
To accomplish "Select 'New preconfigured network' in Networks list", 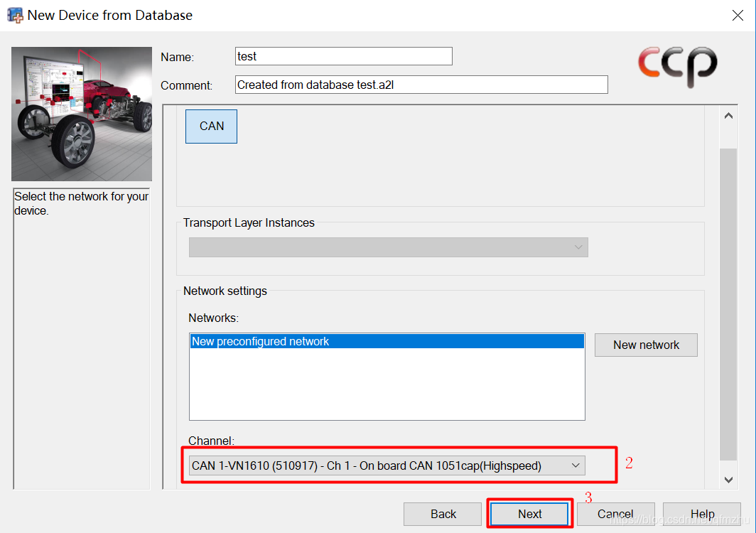I will [387, 341].
